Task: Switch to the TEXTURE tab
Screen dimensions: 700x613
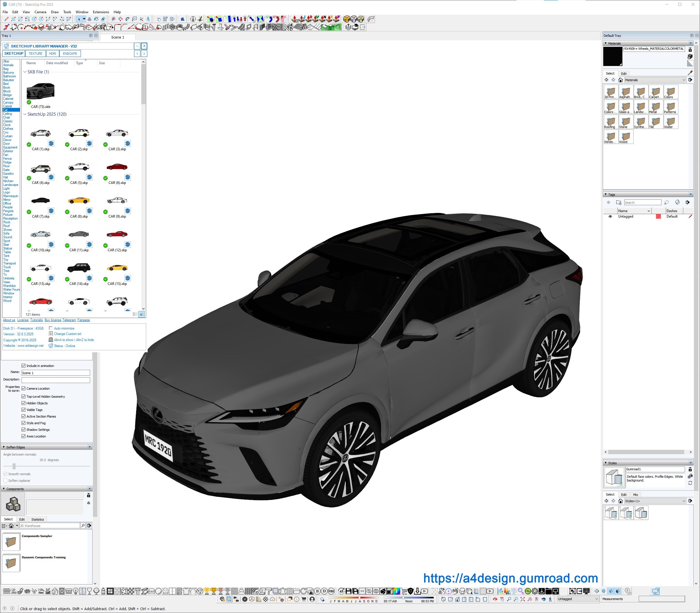Action: coord(35,54)
